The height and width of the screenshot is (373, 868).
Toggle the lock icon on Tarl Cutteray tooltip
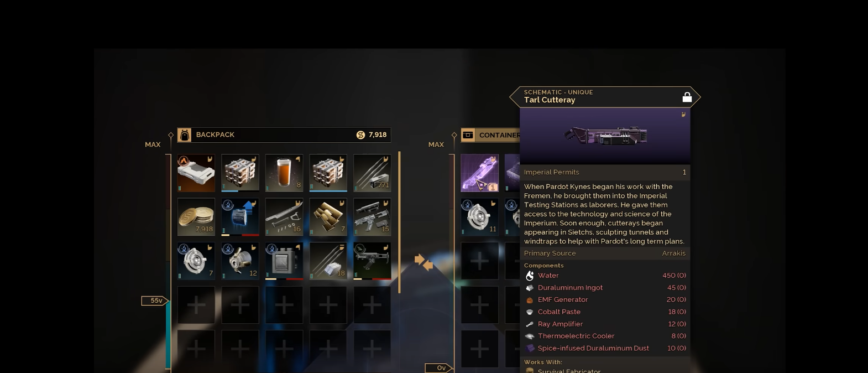[x=687, y=97]
